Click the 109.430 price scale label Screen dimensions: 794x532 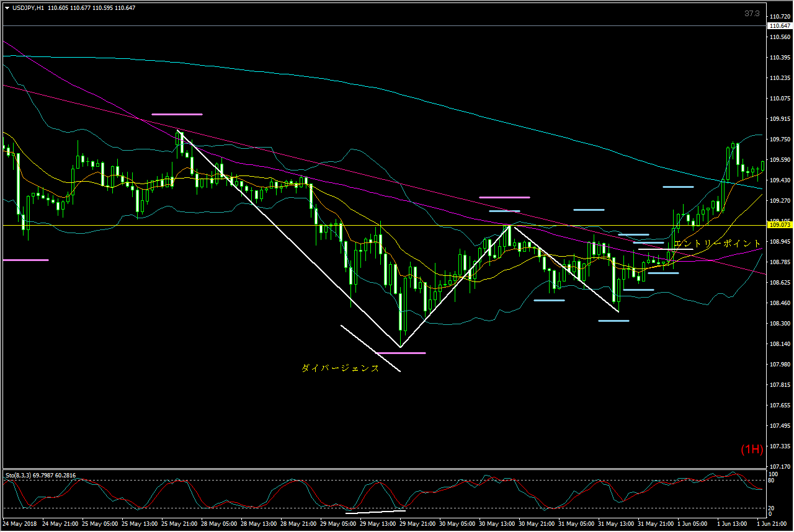pos(780,180)
